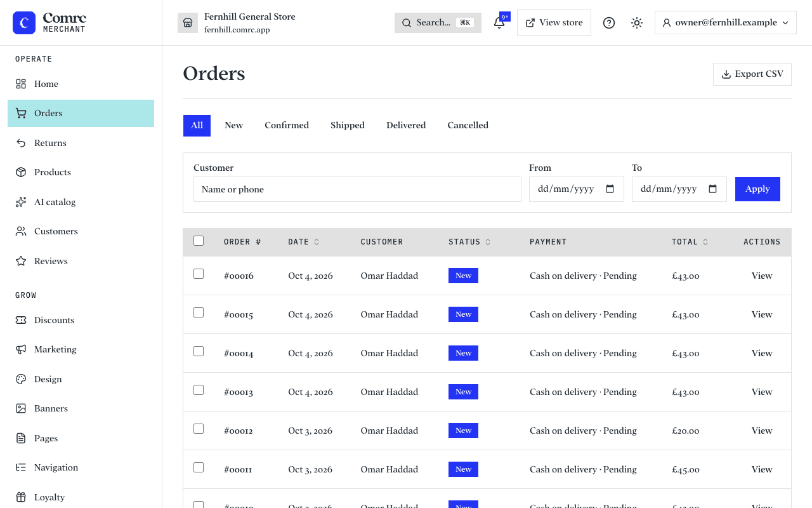812x508 pixels.
Task: Sort orders by the Date column
Action: pos(304,242)
